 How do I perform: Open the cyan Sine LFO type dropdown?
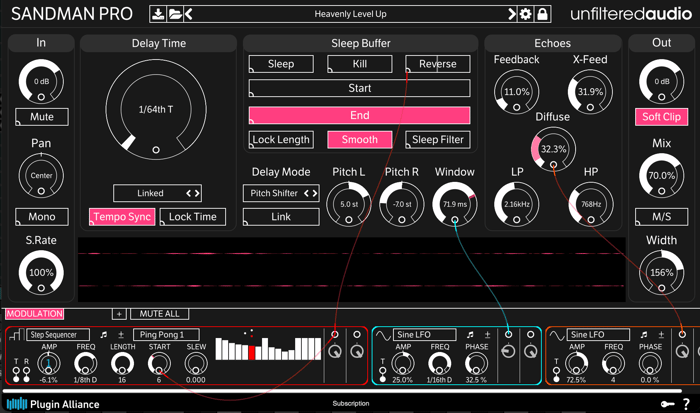click(425, 334)
